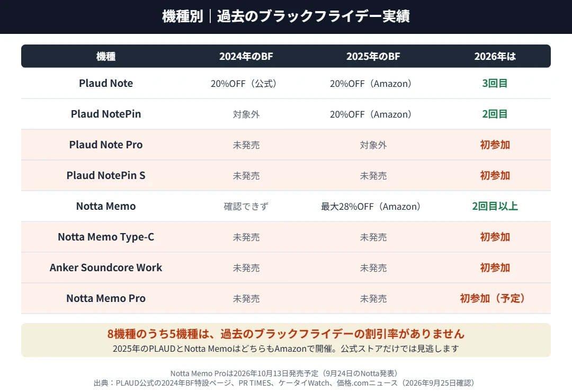
Task: Click the 2024年のBF column header
Action: pos(246,56)
